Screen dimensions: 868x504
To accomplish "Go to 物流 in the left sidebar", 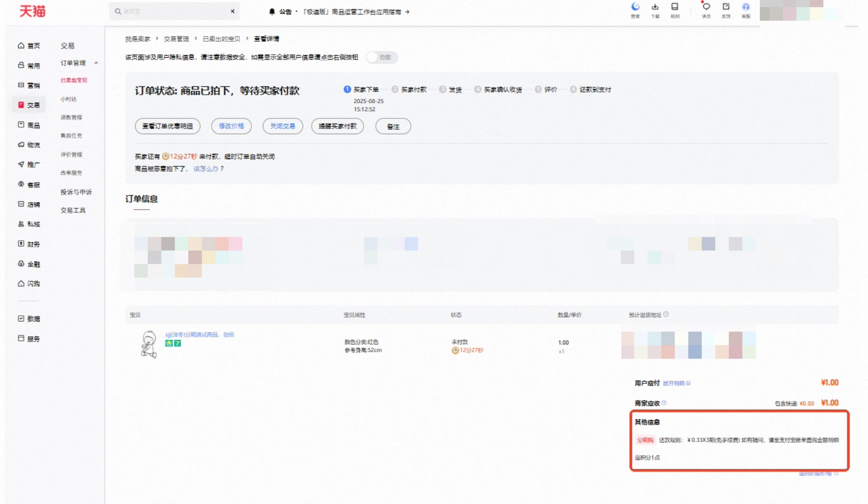I will coord(29,145).
